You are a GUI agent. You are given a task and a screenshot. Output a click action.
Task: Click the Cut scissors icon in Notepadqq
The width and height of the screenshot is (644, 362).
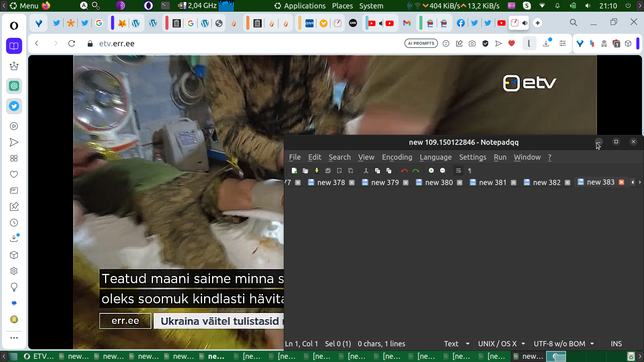pos(366,171)
